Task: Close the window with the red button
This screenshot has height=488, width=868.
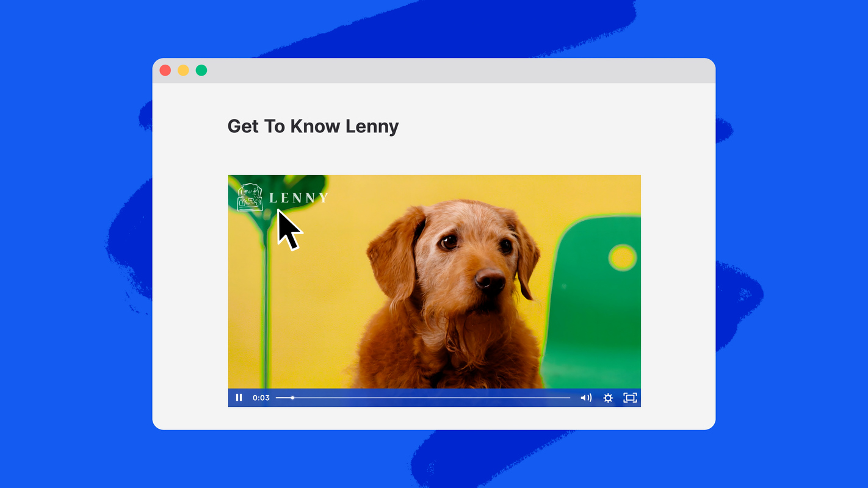Action: click(165, 70)
